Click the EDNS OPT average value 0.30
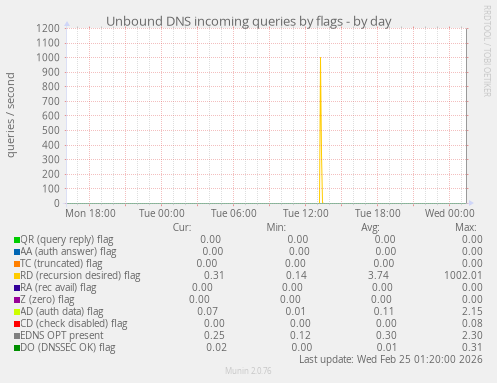This screenshot has height=383, width=497. pos(386,336)
